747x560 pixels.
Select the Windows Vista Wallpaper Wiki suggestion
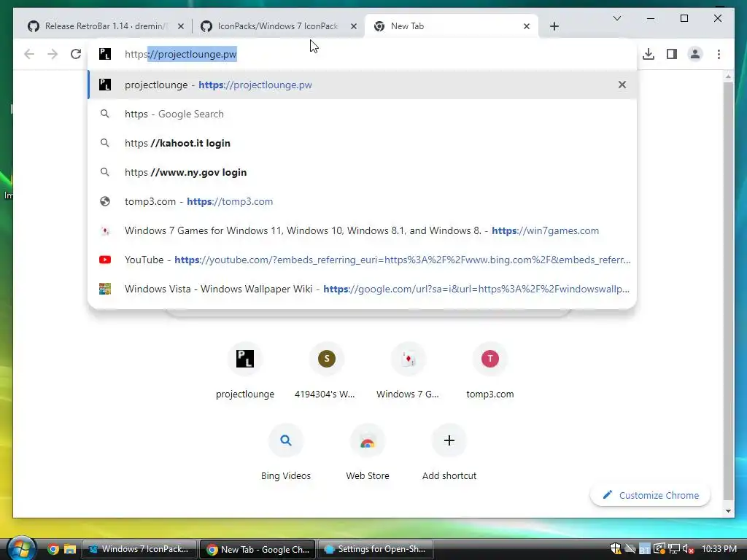(x=362, y=289)
